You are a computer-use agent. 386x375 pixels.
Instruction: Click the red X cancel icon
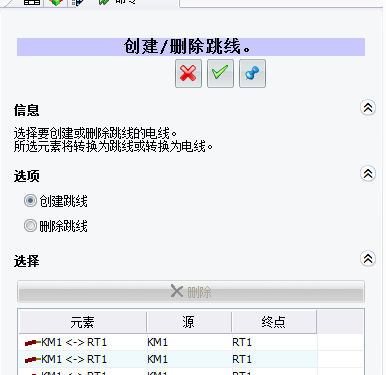point(188,73)
